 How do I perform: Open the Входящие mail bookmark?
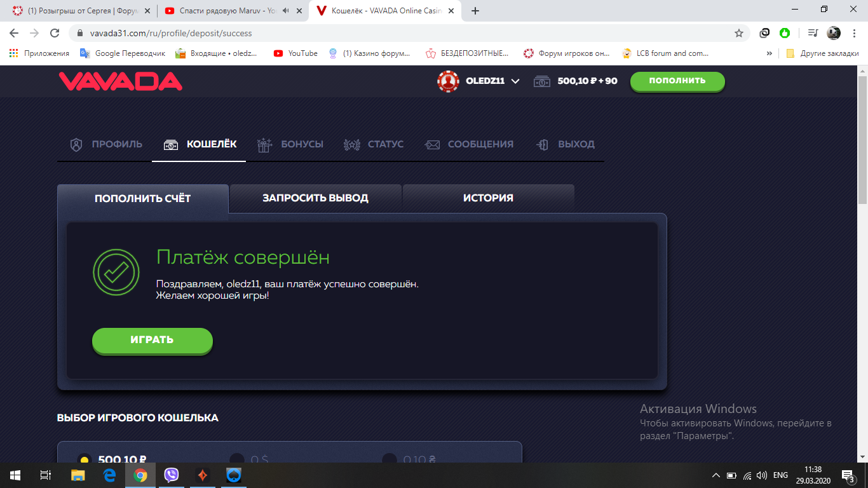[x=217, y=53]
